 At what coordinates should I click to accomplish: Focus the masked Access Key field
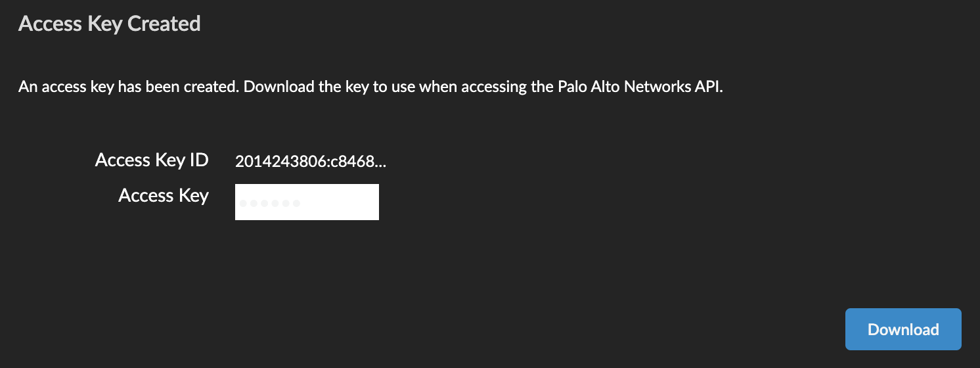pyautogui.click(x=307, y=202)
